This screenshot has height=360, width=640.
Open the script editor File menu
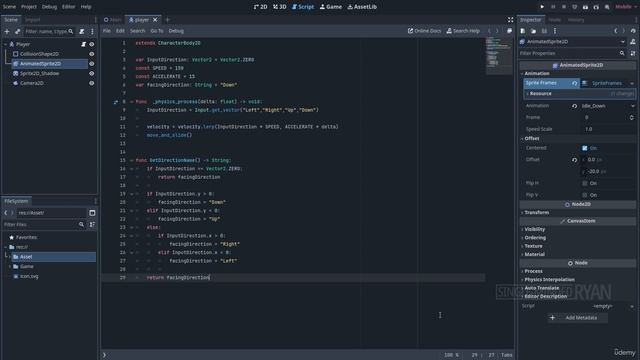click(107, 31)
